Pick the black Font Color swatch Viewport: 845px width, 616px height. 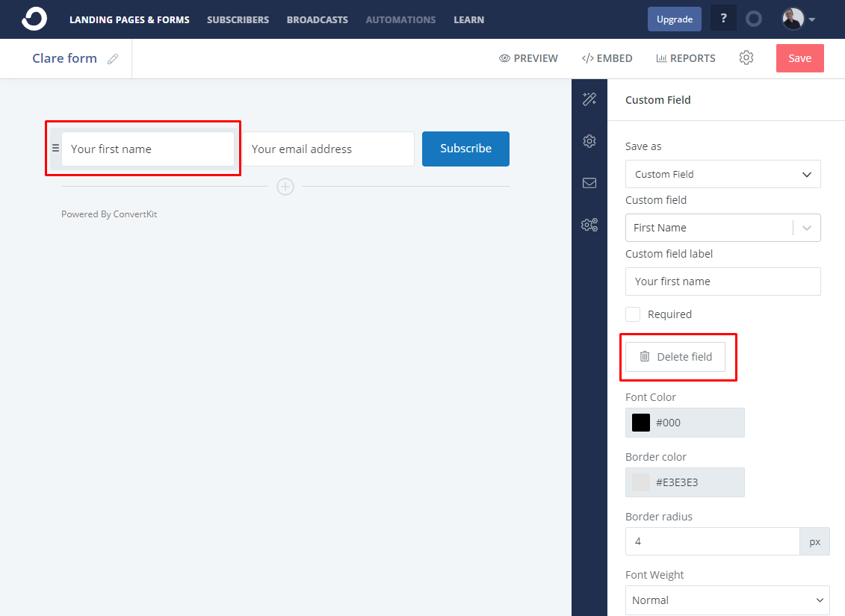[x=641, y=423]
